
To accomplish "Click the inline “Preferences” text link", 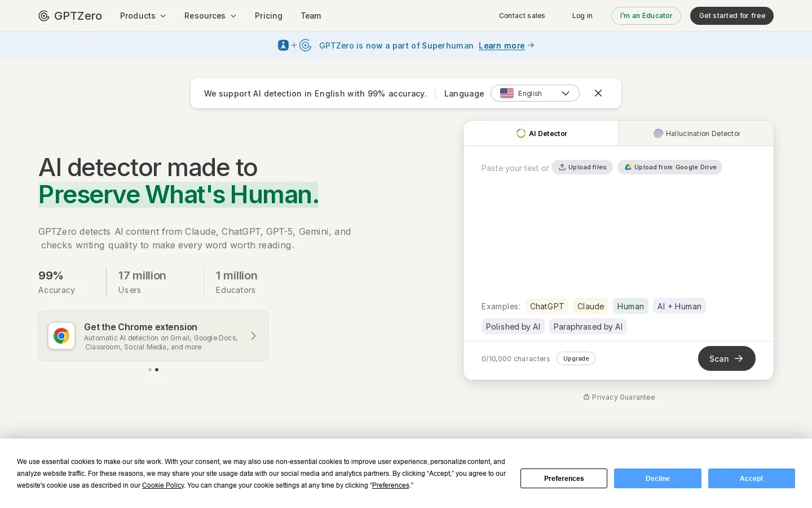I will 390,485.
